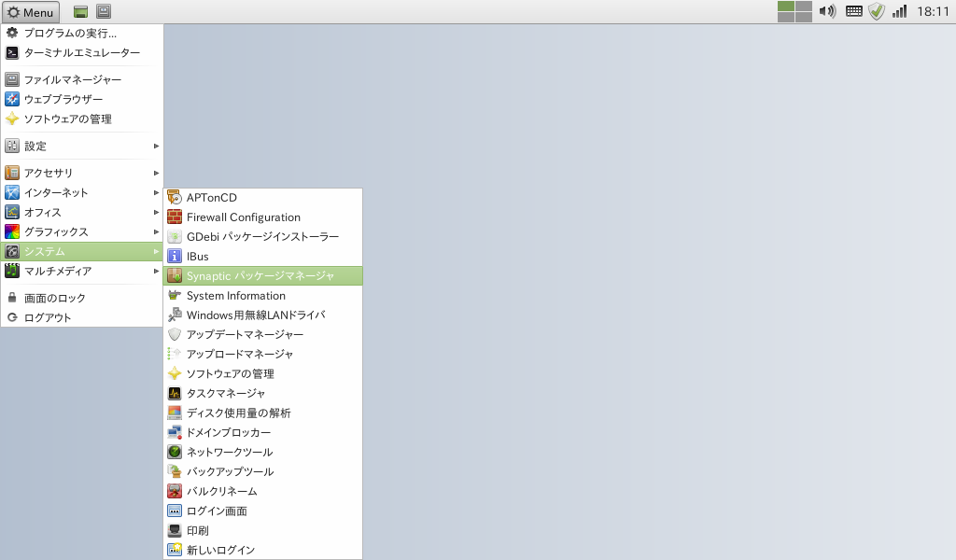Click the Windows用無線LANドライバ icon
This screenshot has width=956, height=560.
coord(175,315)
